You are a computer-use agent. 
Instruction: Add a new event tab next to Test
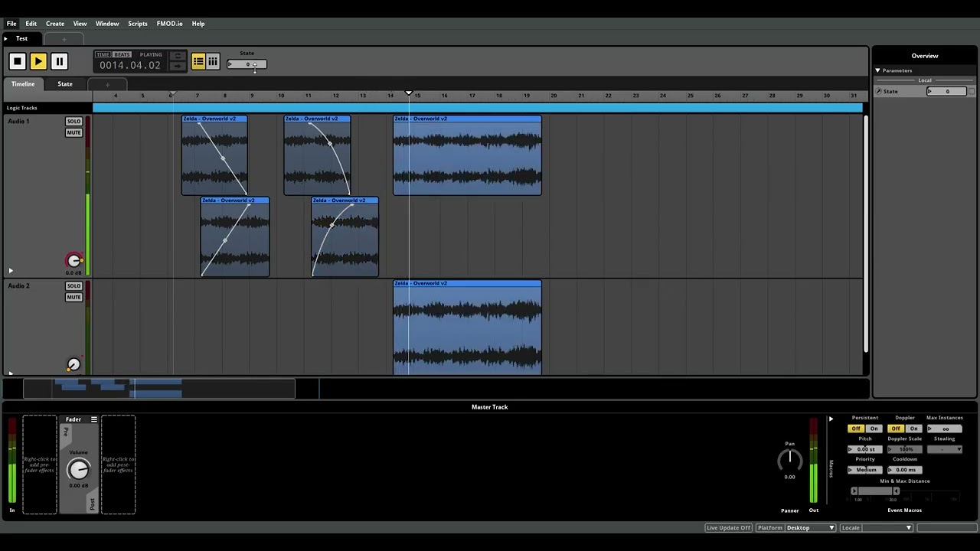[x=64, y=39]
